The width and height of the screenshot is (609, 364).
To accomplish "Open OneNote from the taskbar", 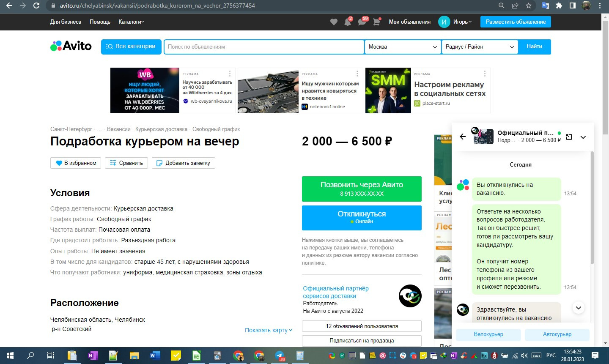I will tap(93, 356).
